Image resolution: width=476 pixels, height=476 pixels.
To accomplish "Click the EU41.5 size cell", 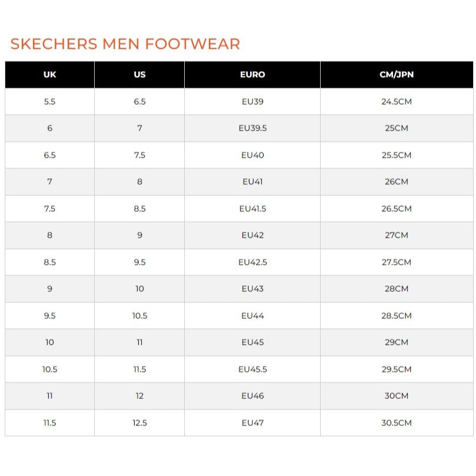I will coord(252,208).
